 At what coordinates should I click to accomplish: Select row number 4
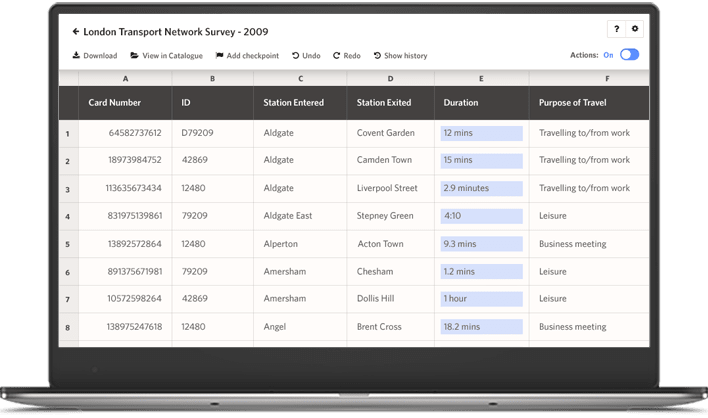click(x=68, y=216)
